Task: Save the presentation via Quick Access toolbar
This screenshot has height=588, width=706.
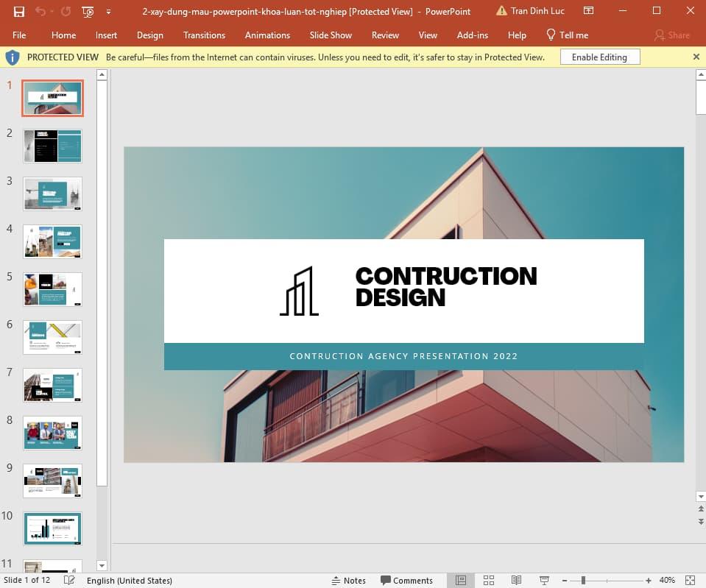Action: point(18,11)
